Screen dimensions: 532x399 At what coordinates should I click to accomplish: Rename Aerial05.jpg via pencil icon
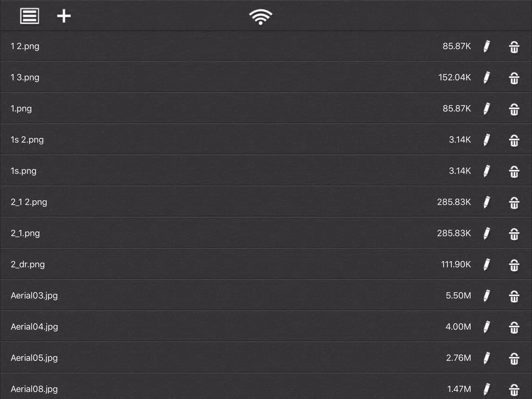click(487, 358)
